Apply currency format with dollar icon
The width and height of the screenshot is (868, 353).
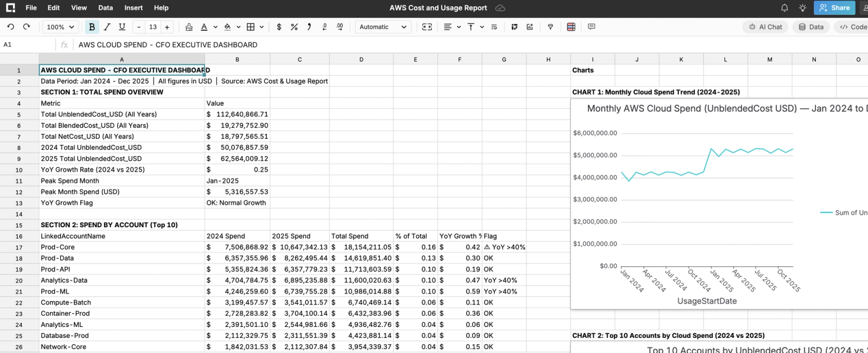tap(279, 27)
